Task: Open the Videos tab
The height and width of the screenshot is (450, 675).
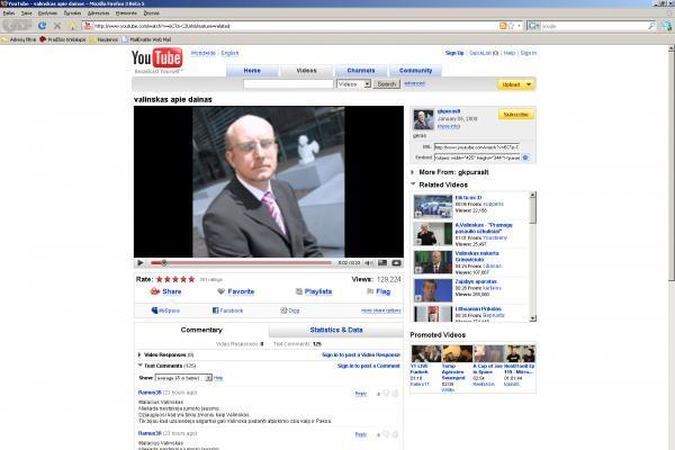Action: 306,71
